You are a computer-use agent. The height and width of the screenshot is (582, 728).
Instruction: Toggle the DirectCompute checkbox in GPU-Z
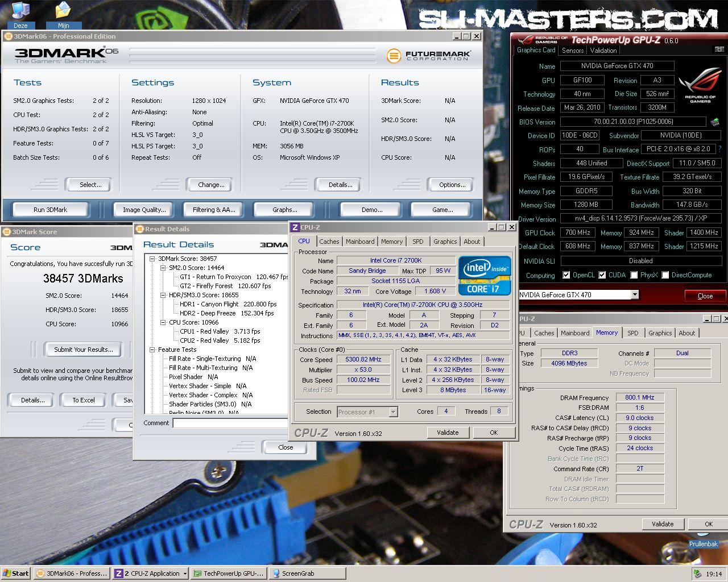tap(665, 275)
